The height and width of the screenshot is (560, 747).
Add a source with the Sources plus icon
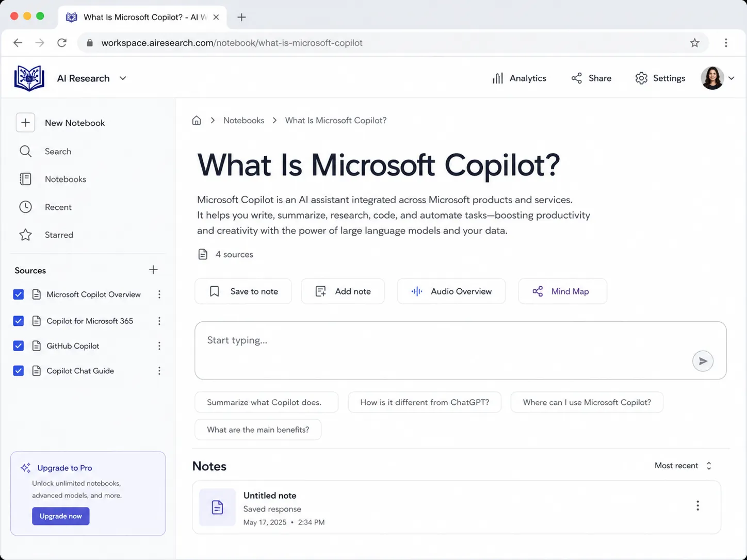[x=153, y=270]
